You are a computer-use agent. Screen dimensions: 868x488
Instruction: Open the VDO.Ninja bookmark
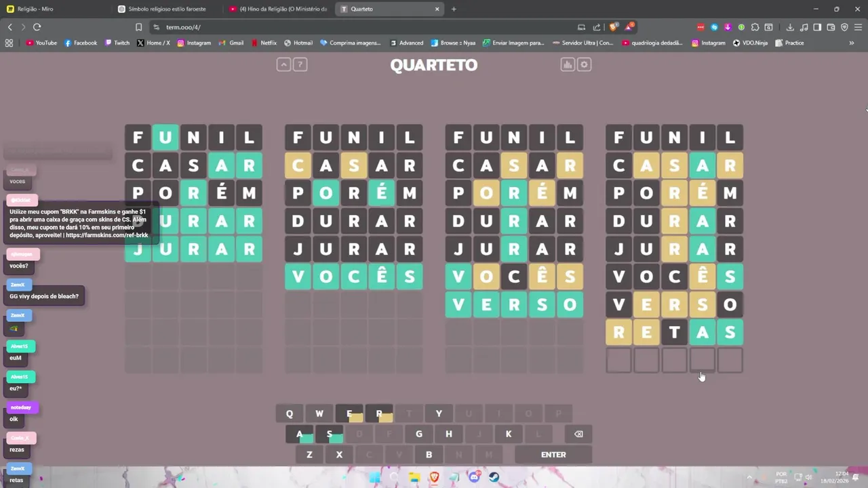[750, 43]
